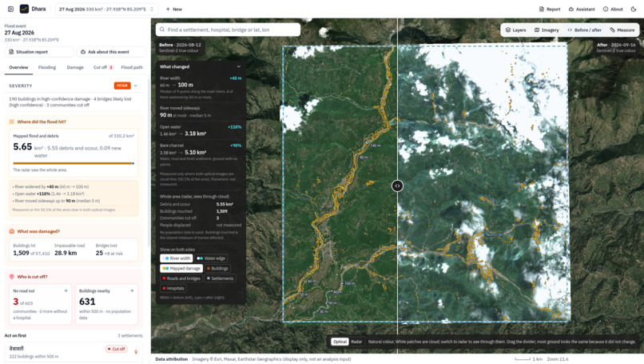Toggle dark mode with the moon icon
The height and width of the screenshot is (364, 644).
(634, 9)
